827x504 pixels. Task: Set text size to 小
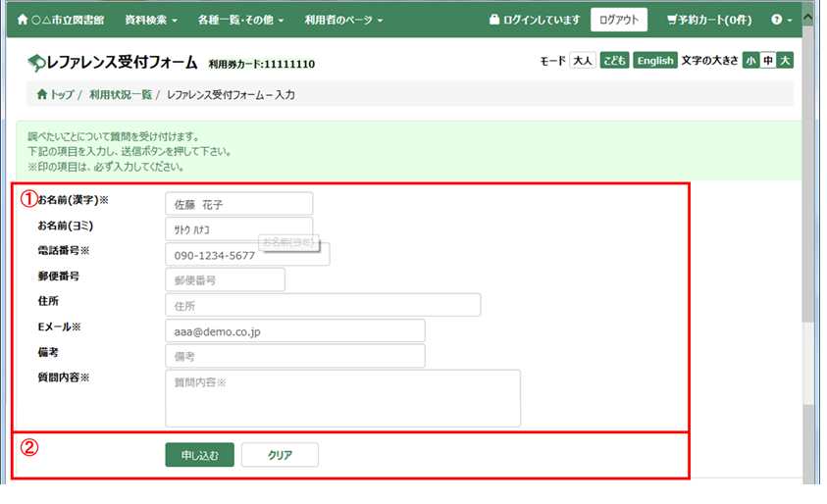coord(750,61)
